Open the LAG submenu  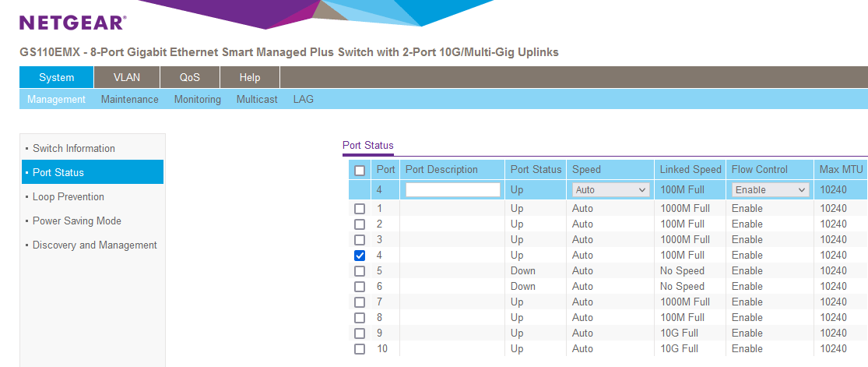point(303,100)
